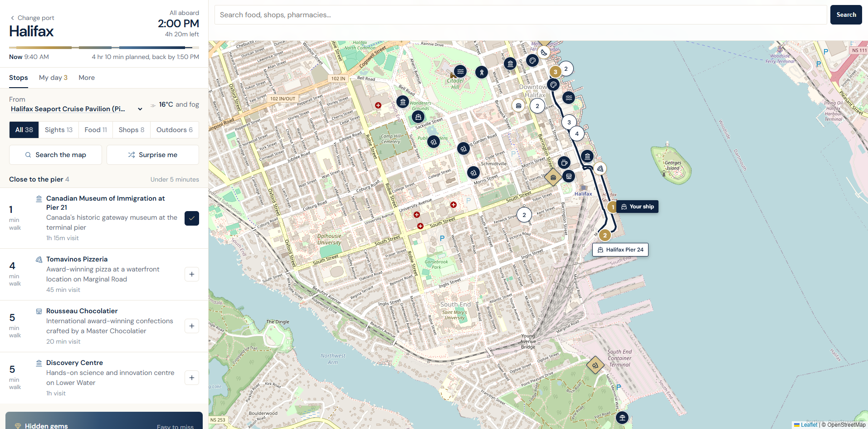Screen dimensions: 868x429
Task: Select the ship marker on Sackville Street
Action: pyautogui.click(x=418, y=117)
